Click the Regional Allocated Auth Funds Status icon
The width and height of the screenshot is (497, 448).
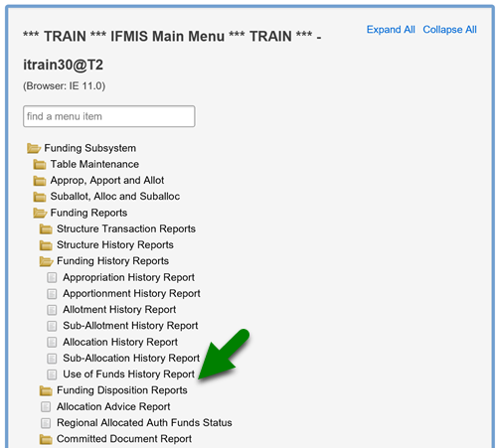[x=46, y=423]
